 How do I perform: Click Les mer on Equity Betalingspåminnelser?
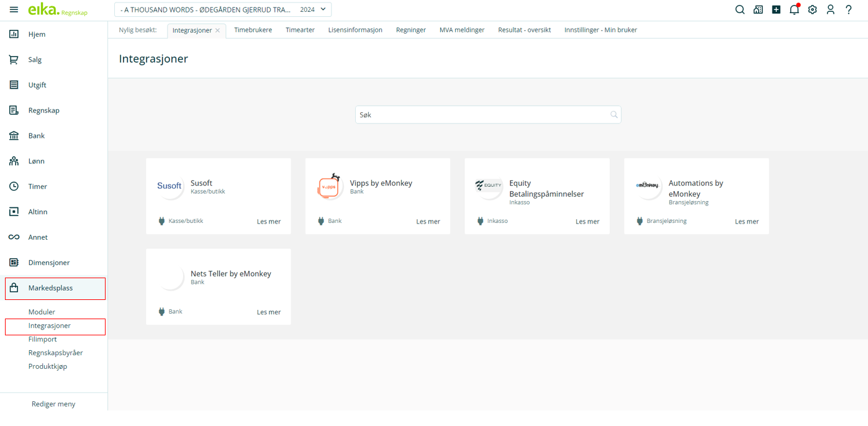pos(587,222)
